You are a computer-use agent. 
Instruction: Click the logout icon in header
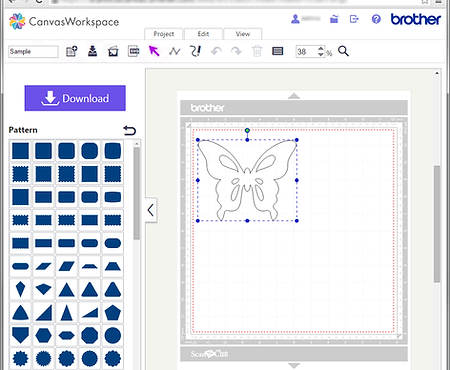tap(354, 19)
